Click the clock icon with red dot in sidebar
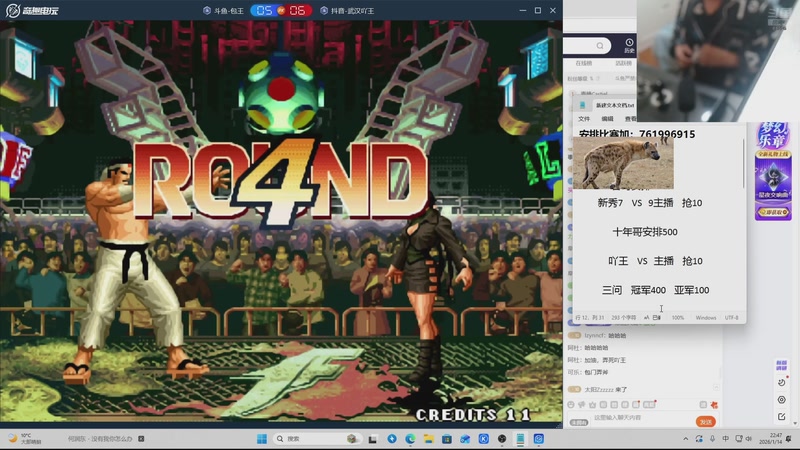The height and width of the screenshot is (450, 800). 782,382
